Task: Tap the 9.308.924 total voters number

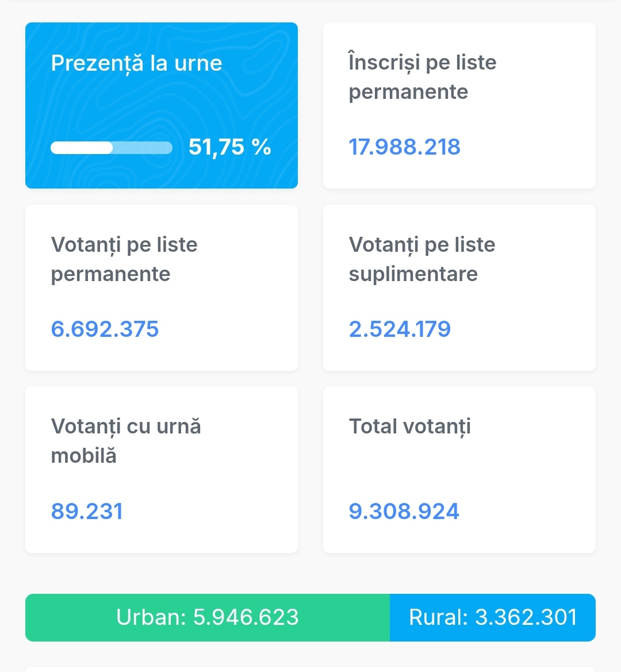Action: click(404, 512)
